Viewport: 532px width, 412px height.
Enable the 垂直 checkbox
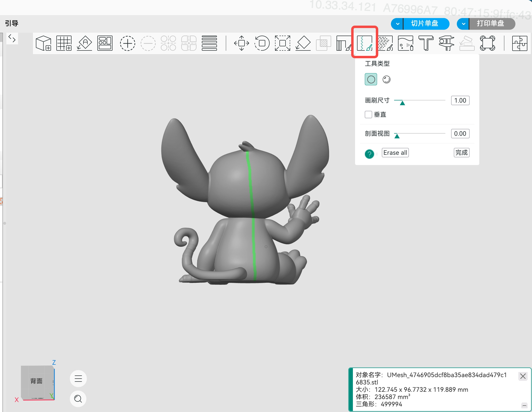coord(368,114)
